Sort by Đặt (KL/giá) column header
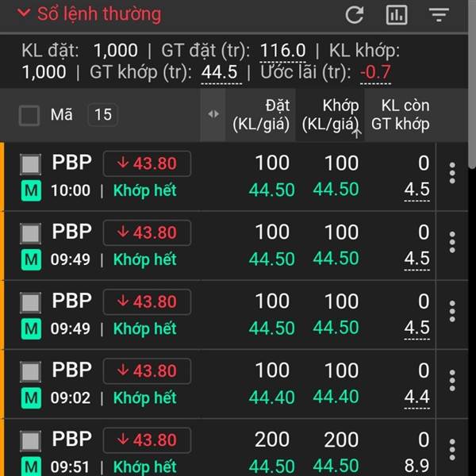The image size is (476, 476). 261,115
